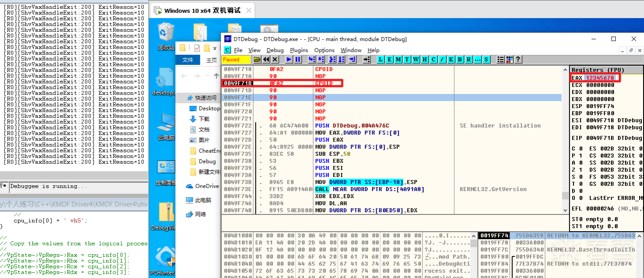Image resolution: width=644 pixels, height=278 pixels.
Task: Select the EAX value 12345678
Action: coord(600,78)
